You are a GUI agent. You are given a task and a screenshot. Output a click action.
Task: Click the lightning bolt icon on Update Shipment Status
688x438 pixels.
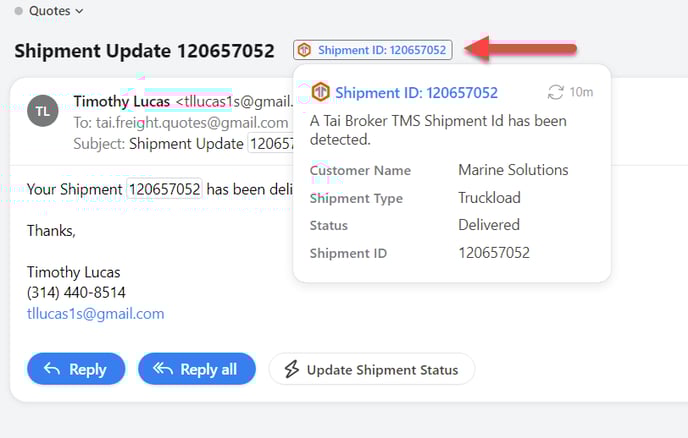[x=292, y=369]
